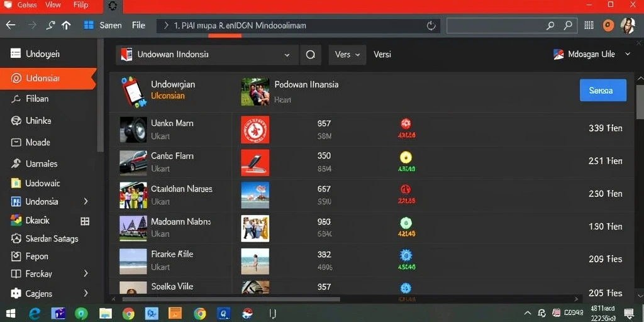Click grid icon next to Dkacick

click(x=85, y=221)
